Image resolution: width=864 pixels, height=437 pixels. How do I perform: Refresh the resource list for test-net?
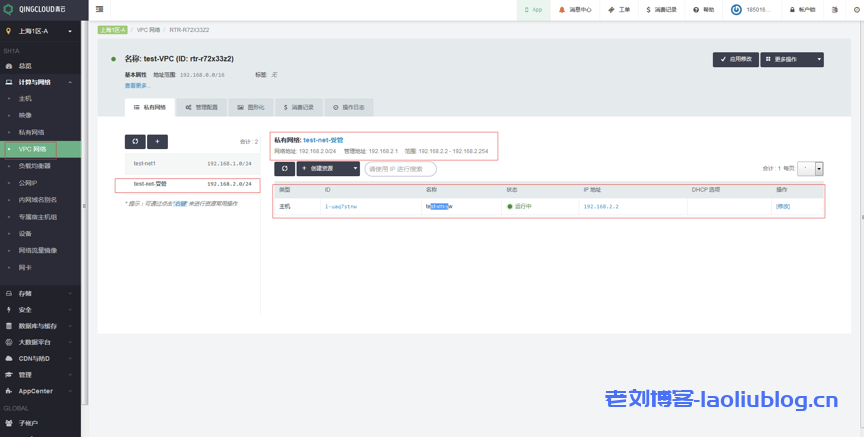tap(284, 169)
